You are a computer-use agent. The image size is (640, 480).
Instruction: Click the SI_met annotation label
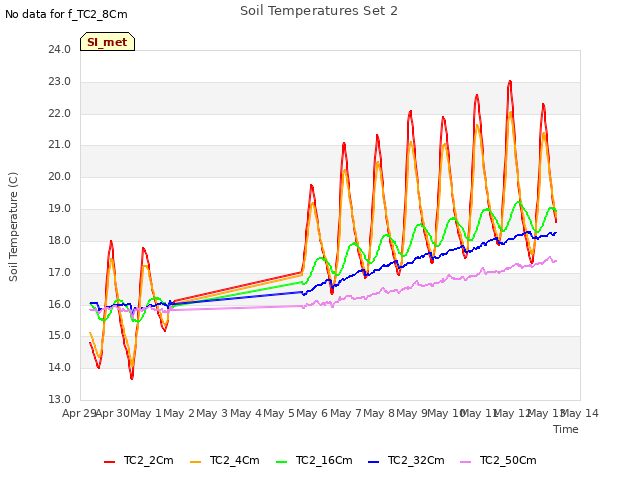point(107,42)
